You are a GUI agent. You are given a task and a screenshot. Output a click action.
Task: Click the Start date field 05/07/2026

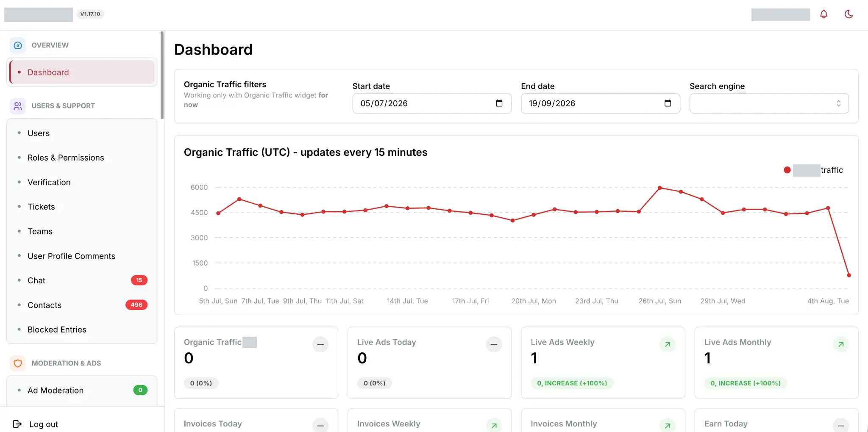[x=432, y=103]
